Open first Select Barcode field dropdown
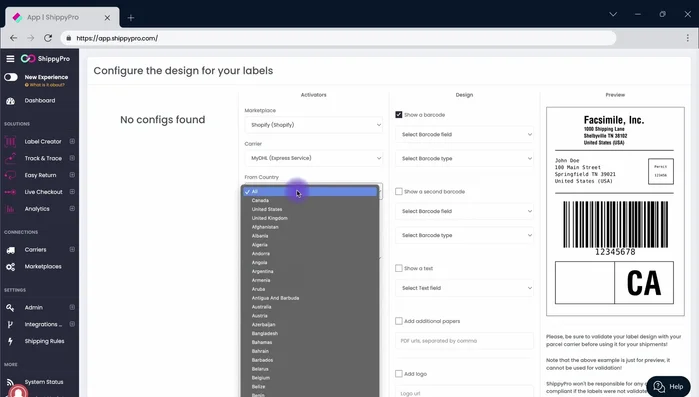The image size is (699, 397). click(x=464, y=135)
